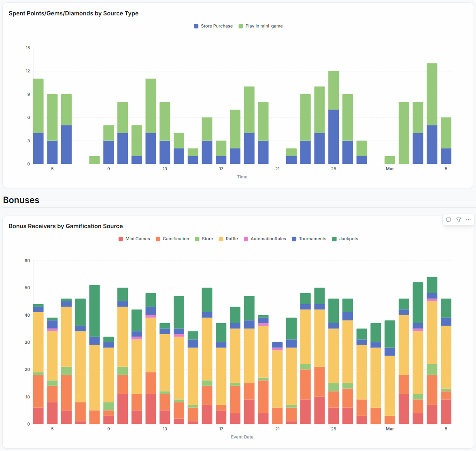Toggle Play in mini-game legend series
Image resolution: width=476 pixels, height=451 pixels.
click(x=261, y=26)
